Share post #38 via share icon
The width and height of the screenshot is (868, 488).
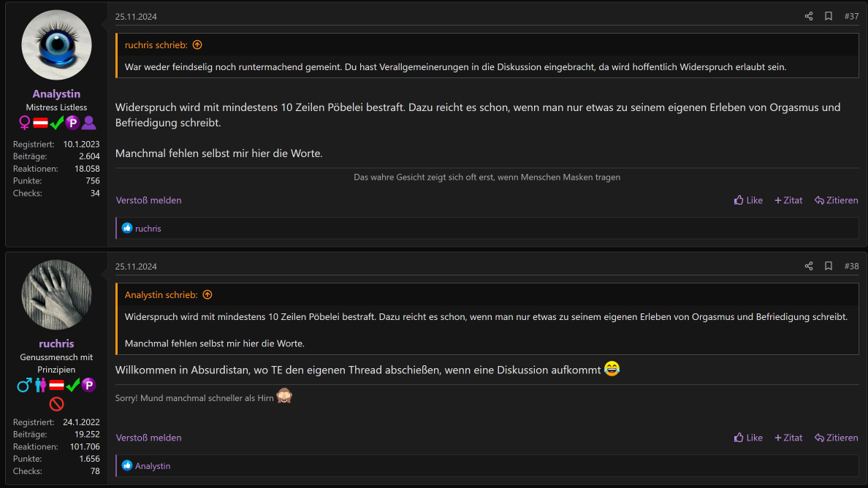[809, 266]
